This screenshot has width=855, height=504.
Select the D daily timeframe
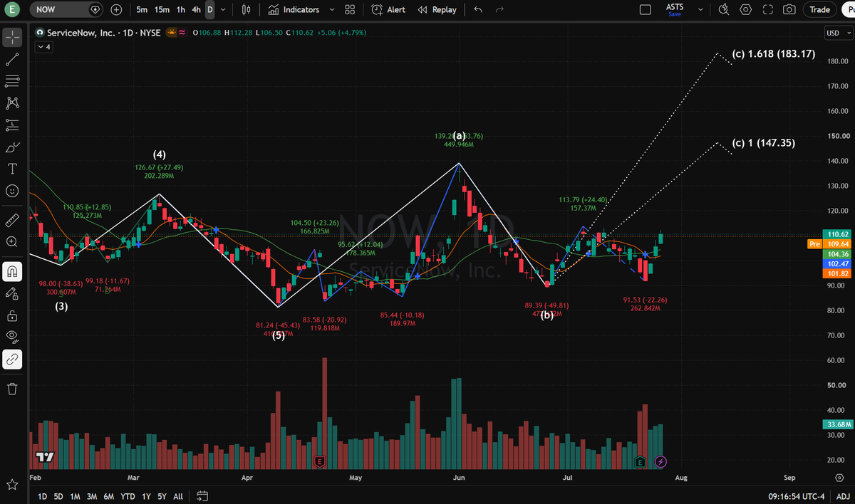coord(209,10)
